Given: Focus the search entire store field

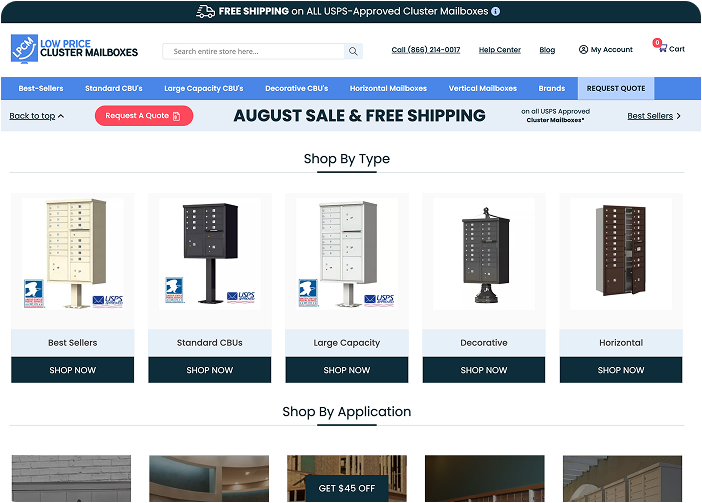Looking at the screenshot, I should point(253,51).
